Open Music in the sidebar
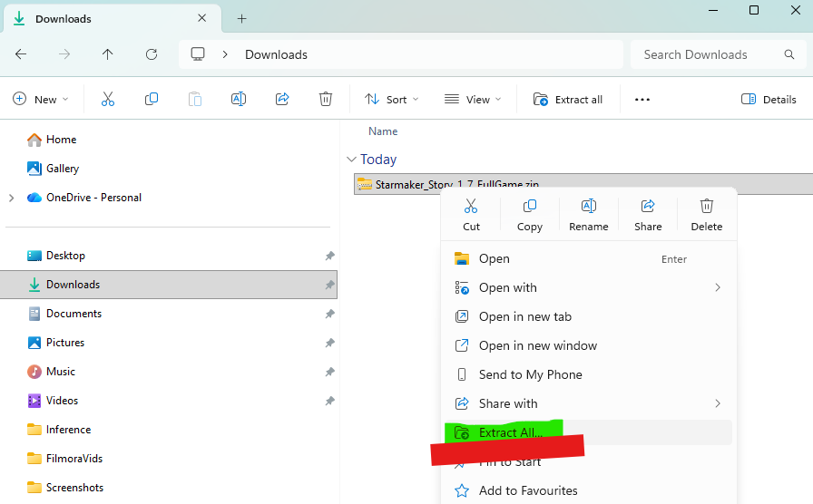 pos(52,372)
